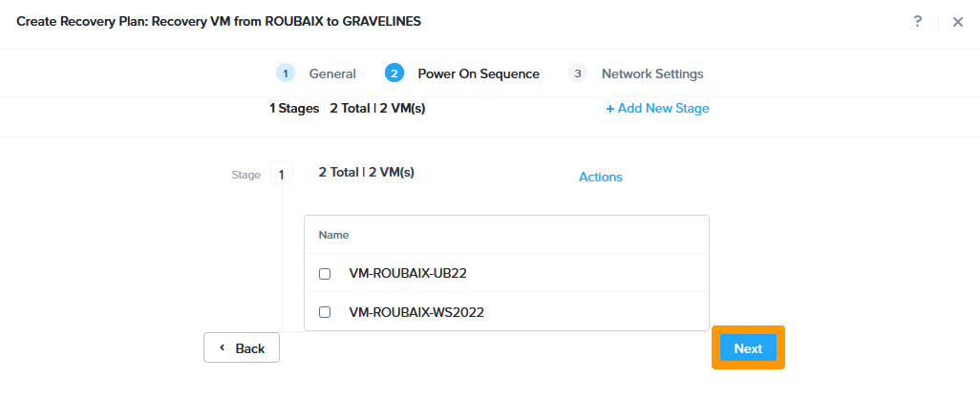Image resolution: width=980 pixels, height=398 pixels.
Task: Close the Create Recovery Plan dialog
Action: 958,22
